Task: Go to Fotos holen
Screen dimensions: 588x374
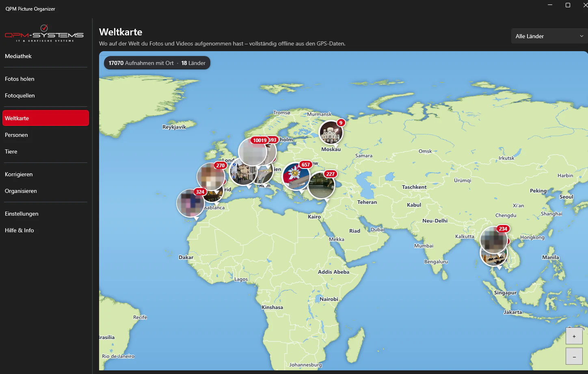Action: point(45,79)
